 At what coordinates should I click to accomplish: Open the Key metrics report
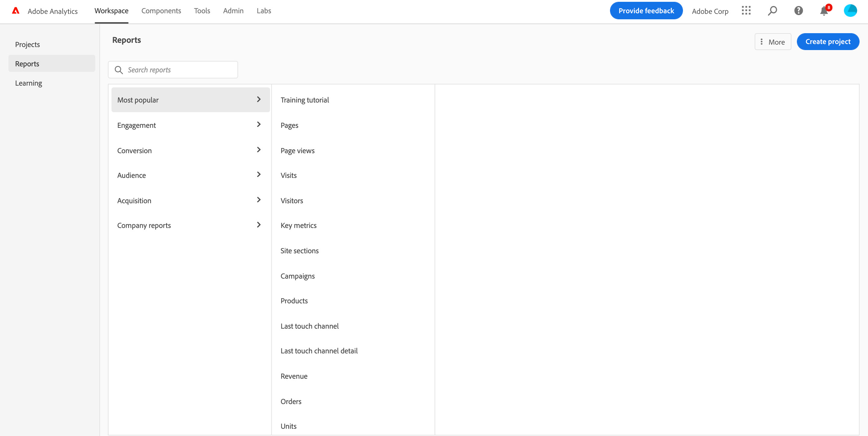pyautogui.click(x=298, y=225)
